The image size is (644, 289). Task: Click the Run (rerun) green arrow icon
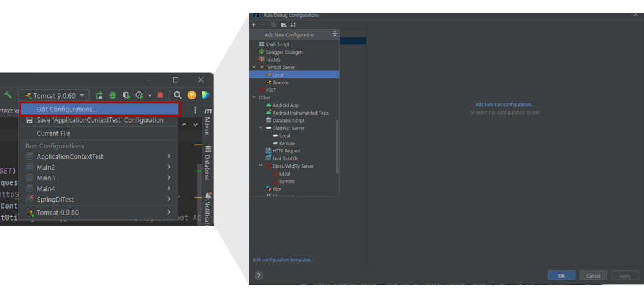[x=99, y=95]
